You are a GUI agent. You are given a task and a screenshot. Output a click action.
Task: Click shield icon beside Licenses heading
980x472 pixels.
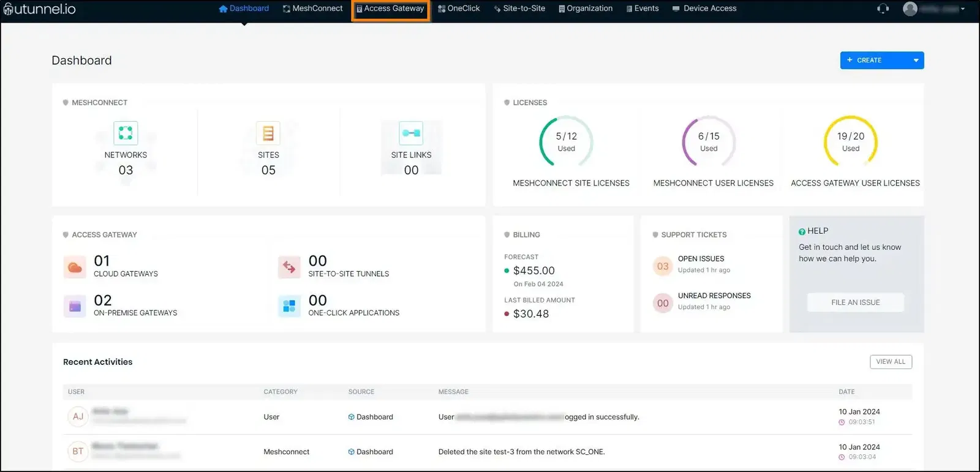pyautogui.click(x=507, y=102)
